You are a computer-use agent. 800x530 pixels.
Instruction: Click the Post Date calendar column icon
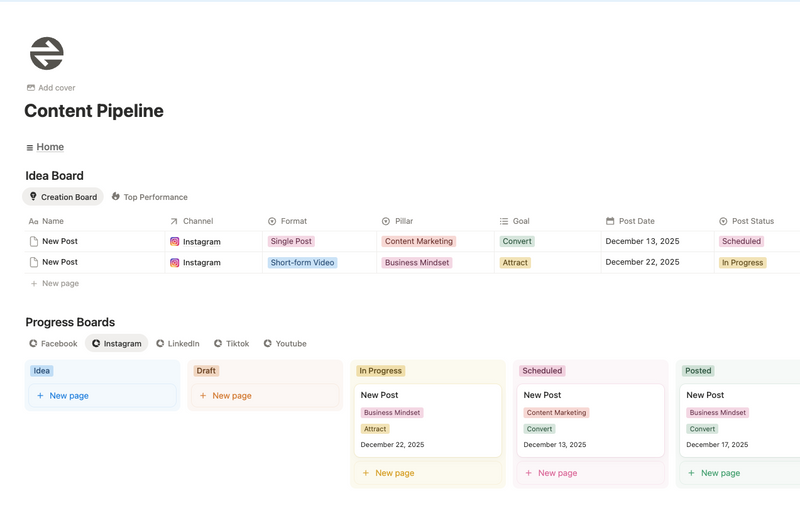pyautogui.click(x=610, y=221)
